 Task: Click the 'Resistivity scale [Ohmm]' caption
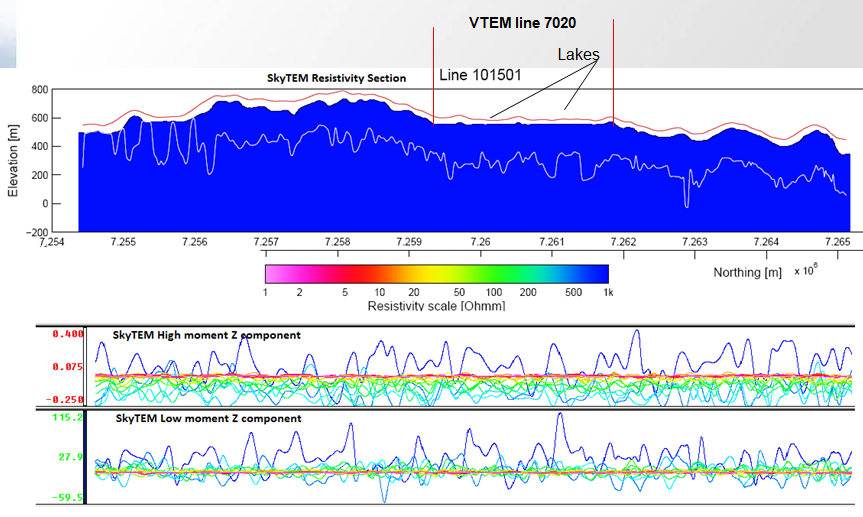436,306
